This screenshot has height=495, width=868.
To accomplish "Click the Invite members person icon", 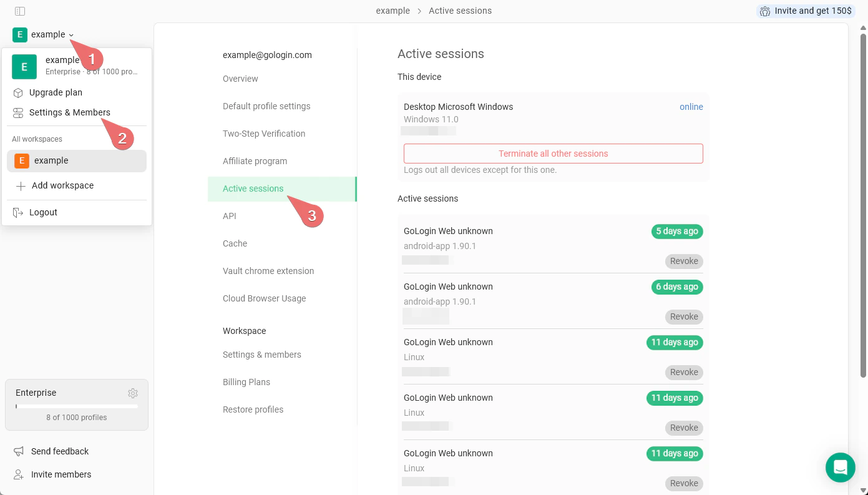I will (x=18, y=474).
